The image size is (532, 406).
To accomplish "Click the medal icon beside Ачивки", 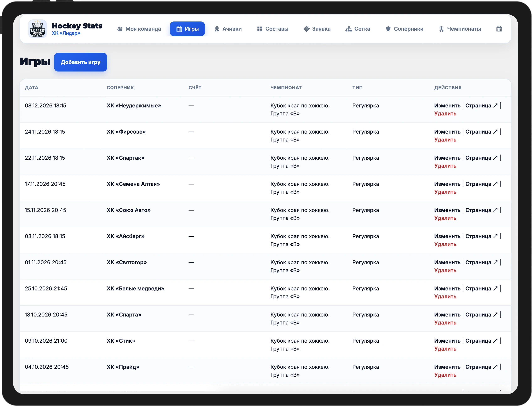I will tap(217, 29).
